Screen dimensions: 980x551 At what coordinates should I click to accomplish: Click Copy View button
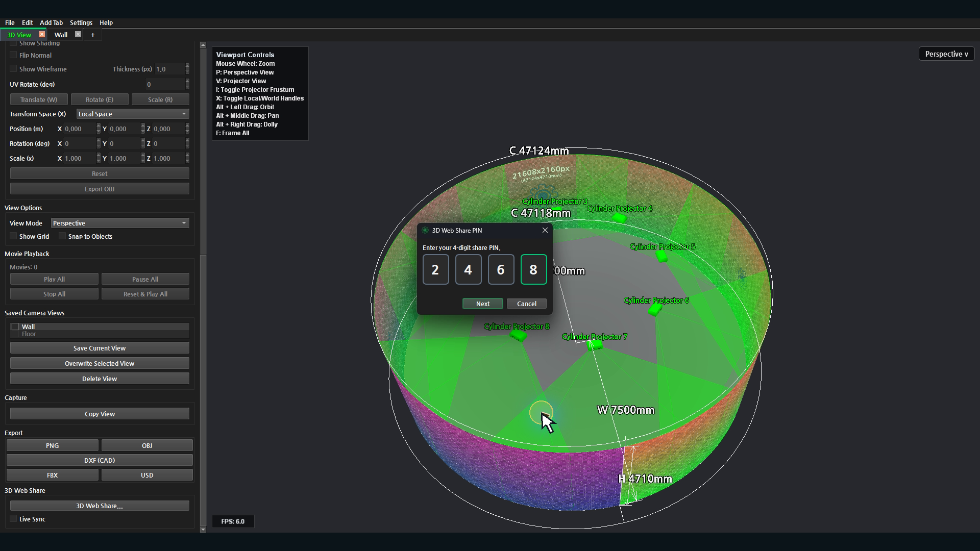tap(100, 414)
